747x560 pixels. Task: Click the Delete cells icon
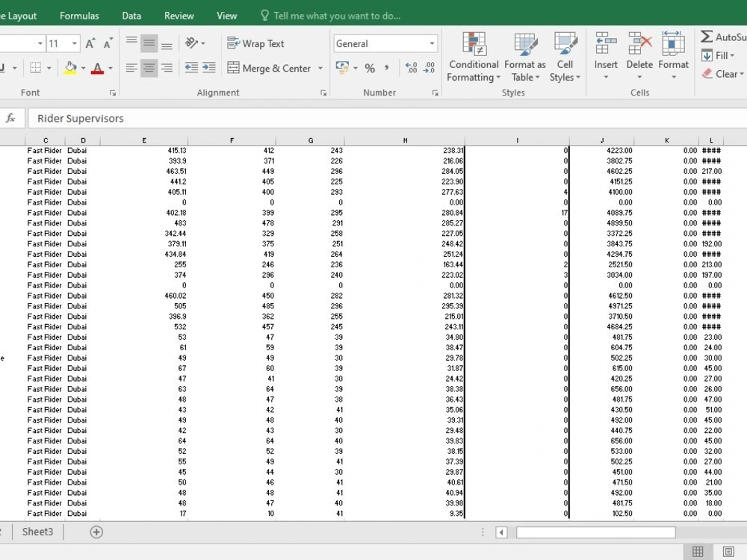639,44
